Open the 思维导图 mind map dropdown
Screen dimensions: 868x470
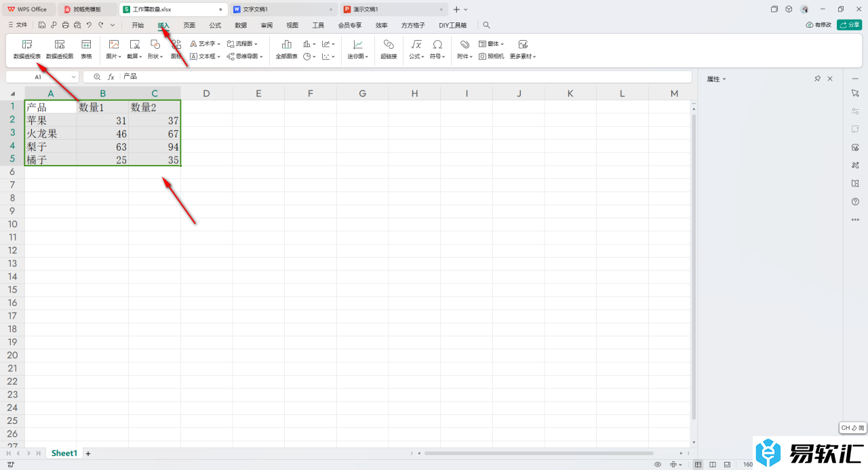(244, 56)
